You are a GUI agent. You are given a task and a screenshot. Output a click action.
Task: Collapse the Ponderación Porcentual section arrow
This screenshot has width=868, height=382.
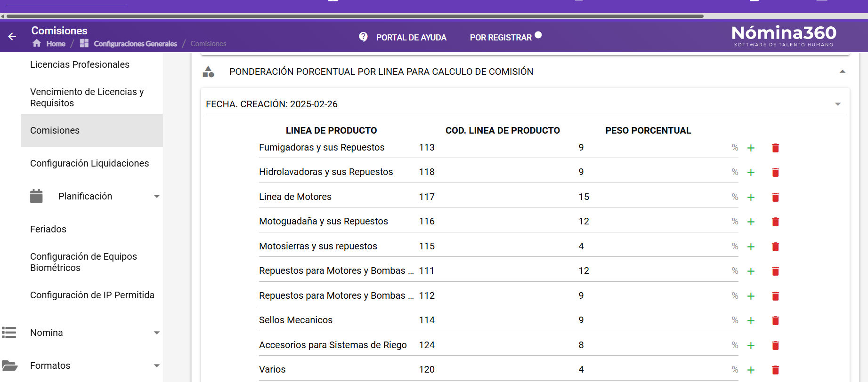pos(843,72)
